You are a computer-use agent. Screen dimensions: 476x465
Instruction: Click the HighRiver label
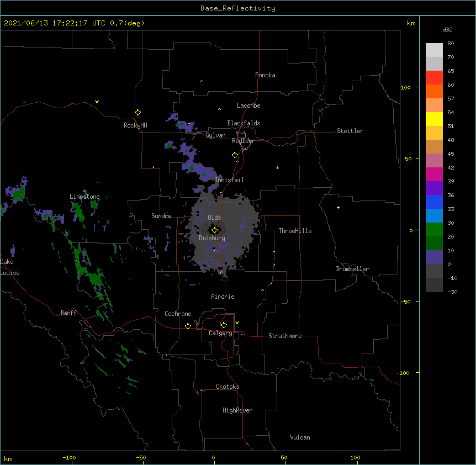237,410
